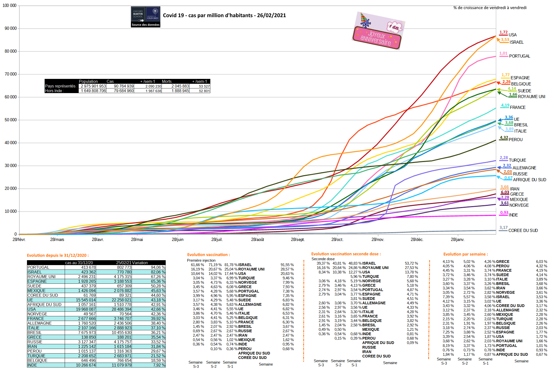Click the Oxford Martin School logo

click(x=138, y=14)
